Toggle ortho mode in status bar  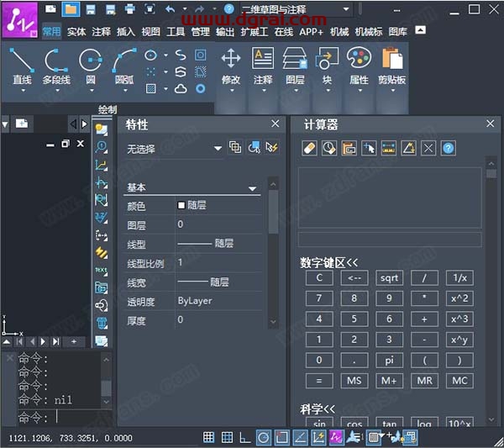click(245, 437)
